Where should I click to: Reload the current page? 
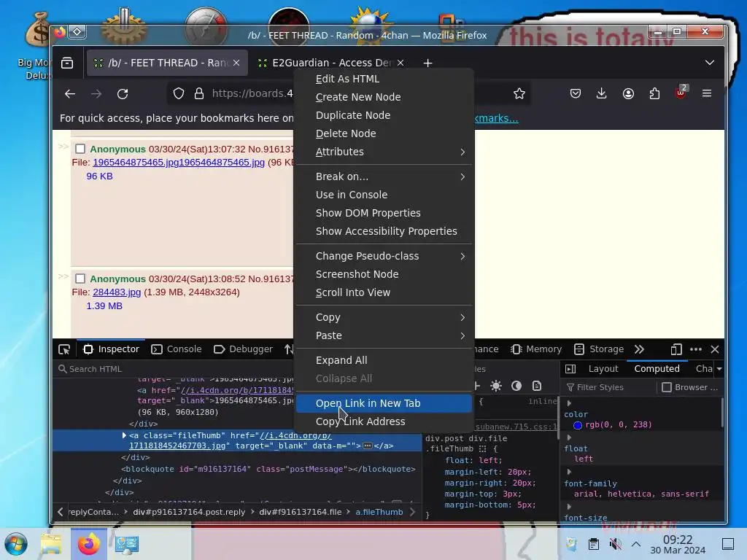tap(123, 94)
